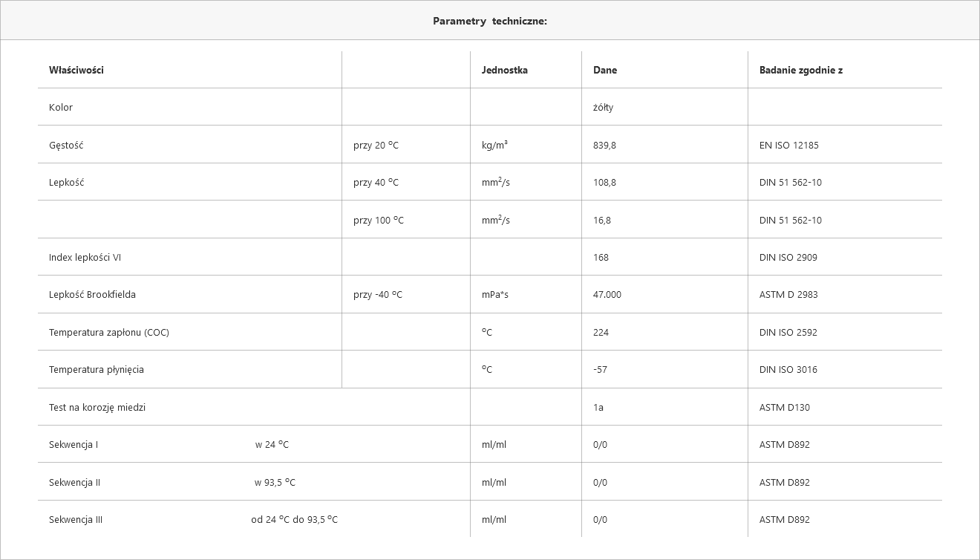Click the "Dane" column header
The width and height of the screenshot is (980, 560).
pyautogui.click(x=605, y=70)
